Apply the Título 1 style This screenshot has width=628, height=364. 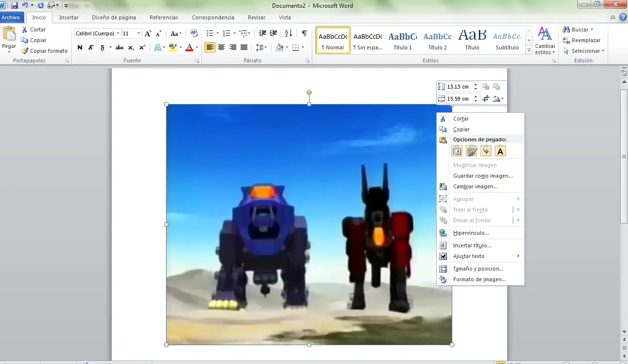point(403,40)
